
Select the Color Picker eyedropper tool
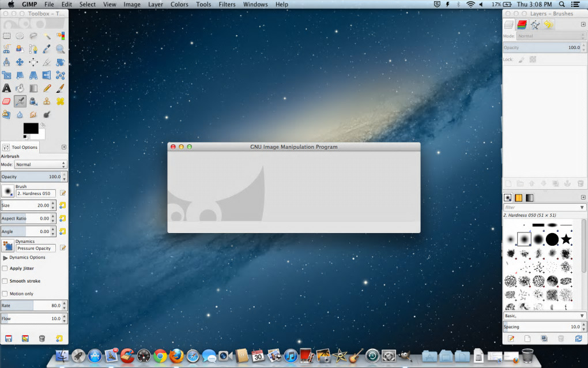[x=47, y=49]
